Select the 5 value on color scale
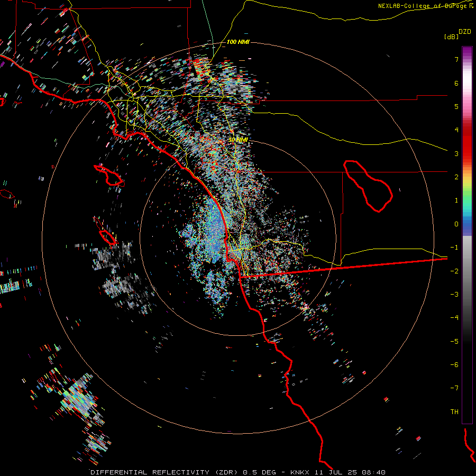 pyautogui.click(x=456, y=106)
